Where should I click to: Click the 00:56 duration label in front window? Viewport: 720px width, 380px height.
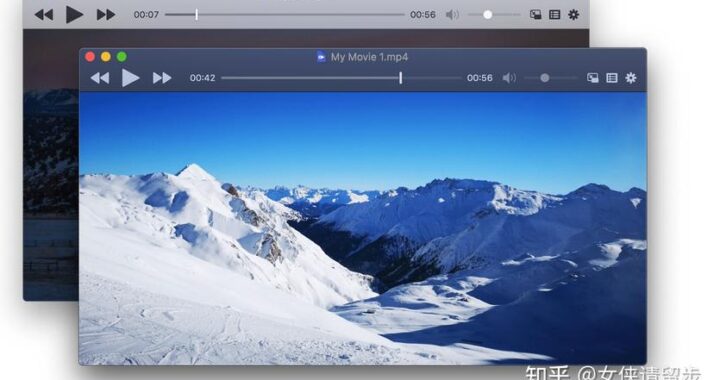479,78
